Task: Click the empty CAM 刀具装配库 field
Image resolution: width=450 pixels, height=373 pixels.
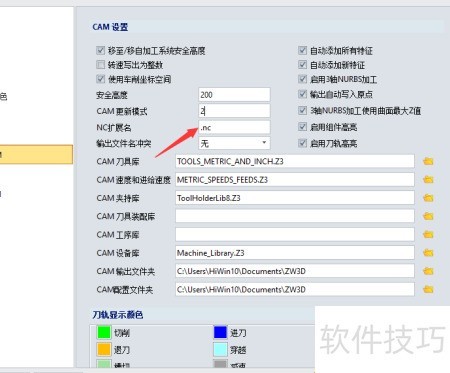Action: [295, 216]
